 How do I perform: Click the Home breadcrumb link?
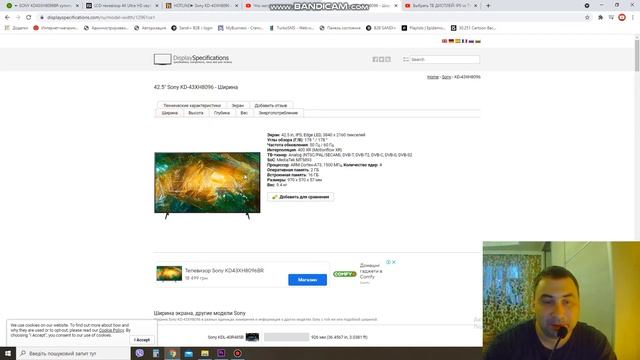click(433, 77)
